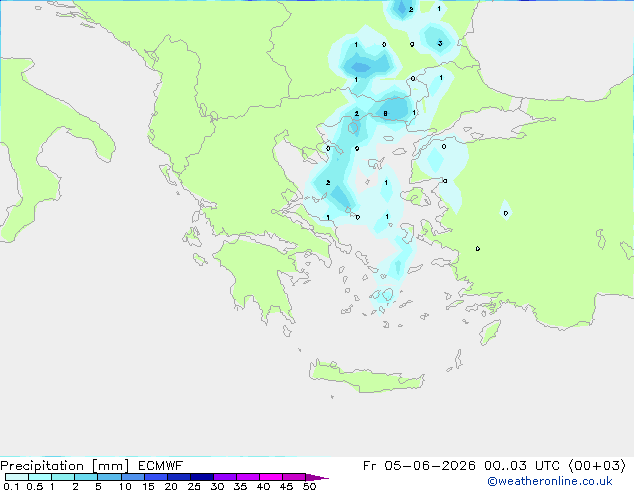
Task: Click the '10' legend scale label
Action: tap(125, 486)
